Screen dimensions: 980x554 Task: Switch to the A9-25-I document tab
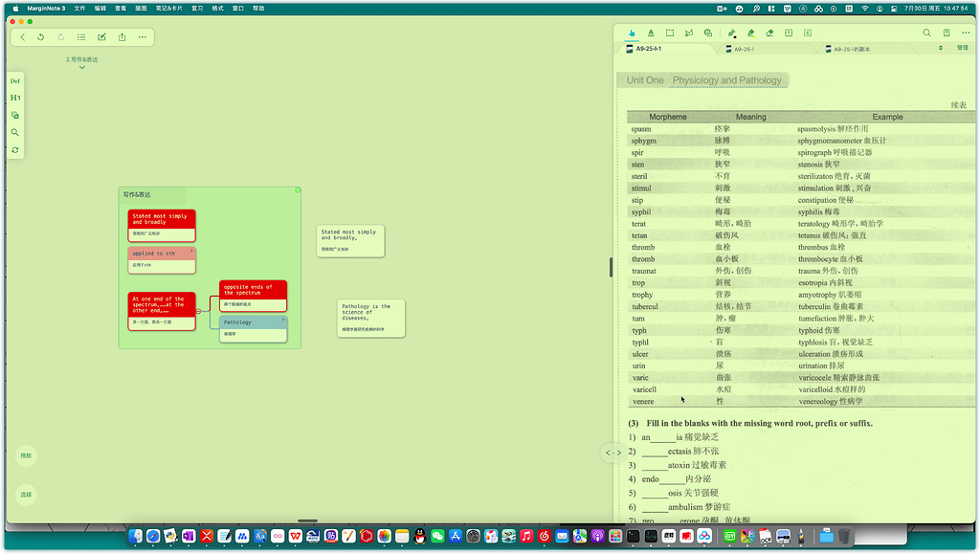(x=738, y=49)
